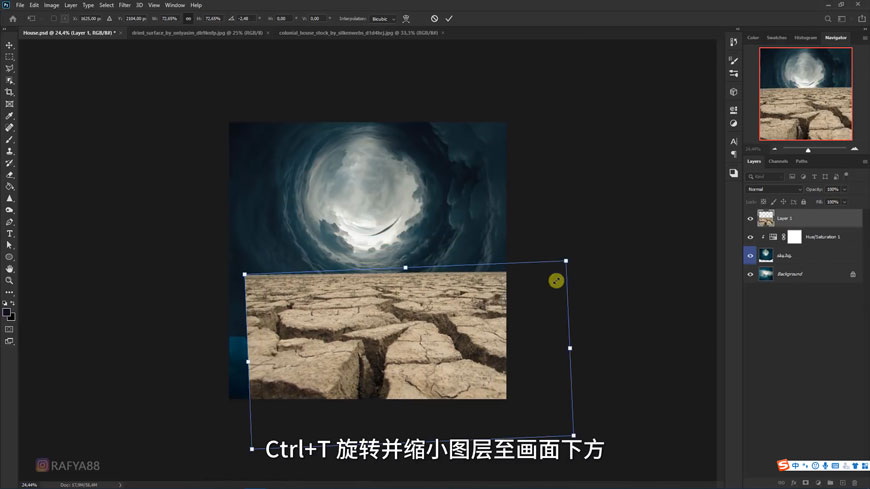Select the Move tool
870x489 pixels.
10,45
